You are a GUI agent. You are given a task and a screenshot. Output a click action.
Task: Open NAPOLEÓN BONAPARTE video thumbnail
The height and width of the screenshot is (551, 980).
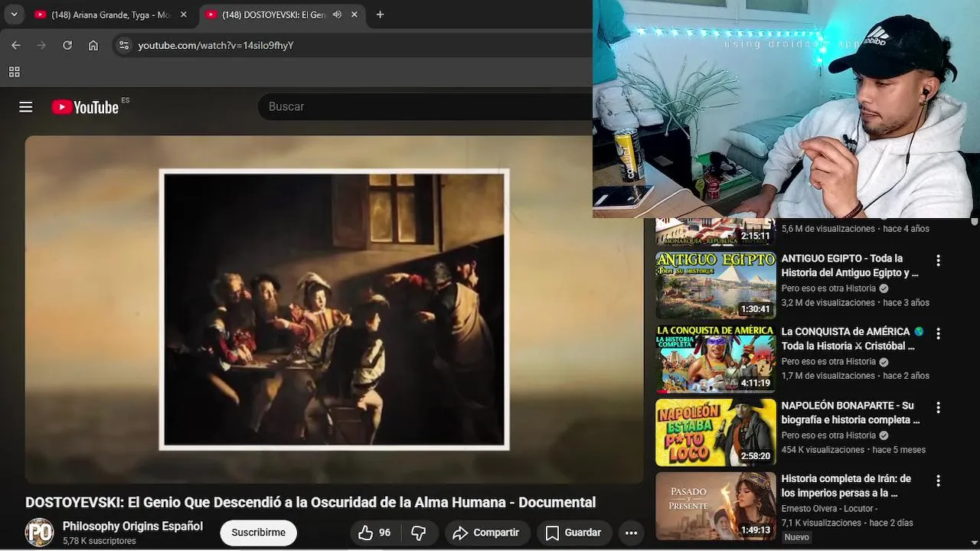point(716,432)
